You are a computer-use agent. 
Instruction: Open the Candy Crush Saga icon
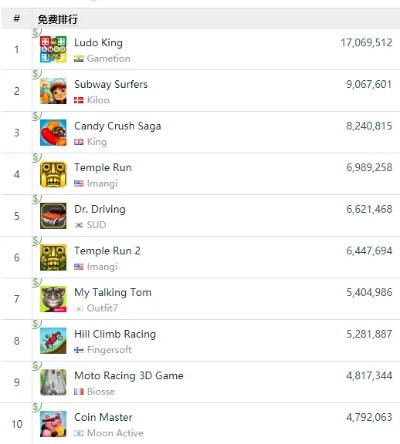click(53, 133)
